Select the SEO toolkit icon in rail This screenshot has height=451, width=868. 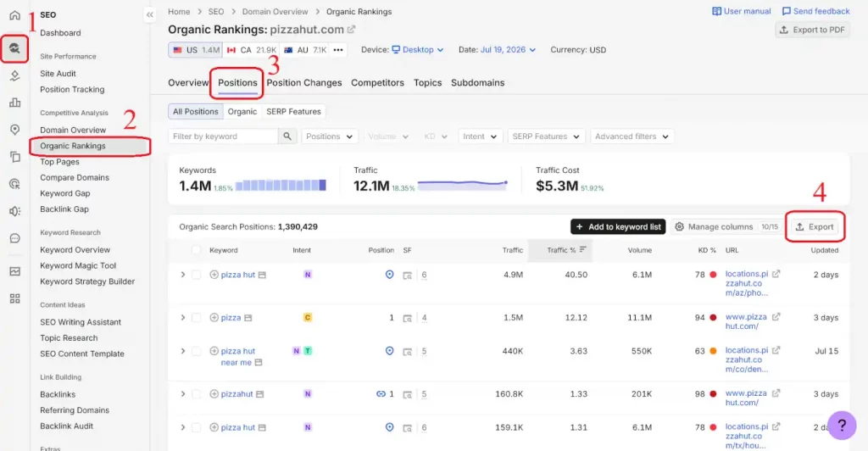[x=14, y=48]
